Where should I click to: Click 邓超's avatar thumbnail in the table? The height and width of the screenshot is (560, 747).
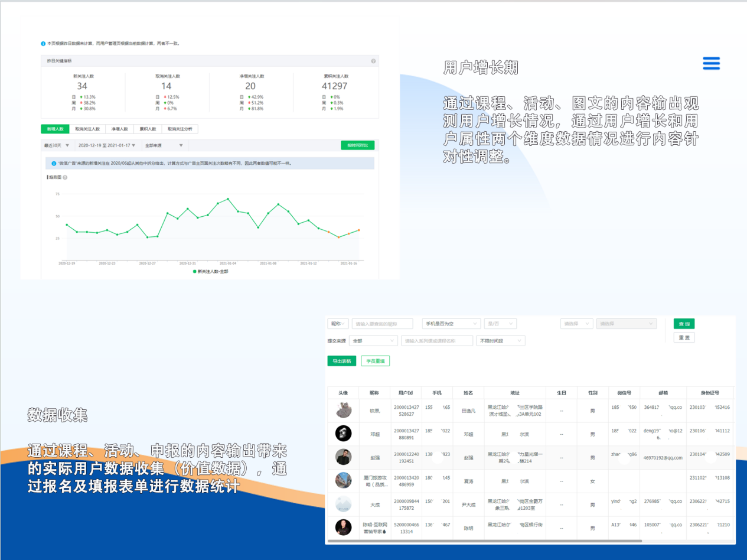click(344, 434)
